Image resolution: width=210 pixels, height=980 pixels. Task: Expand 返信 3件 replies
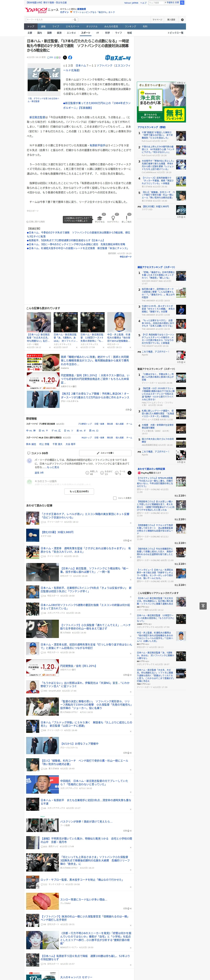click(x=39, y=473)
